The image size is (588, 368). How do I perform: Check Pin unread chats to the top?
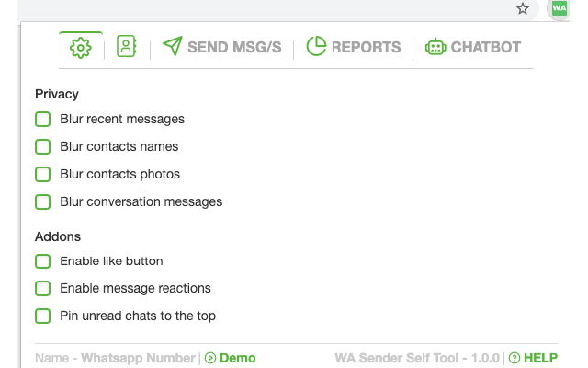[x=42, y=316]
